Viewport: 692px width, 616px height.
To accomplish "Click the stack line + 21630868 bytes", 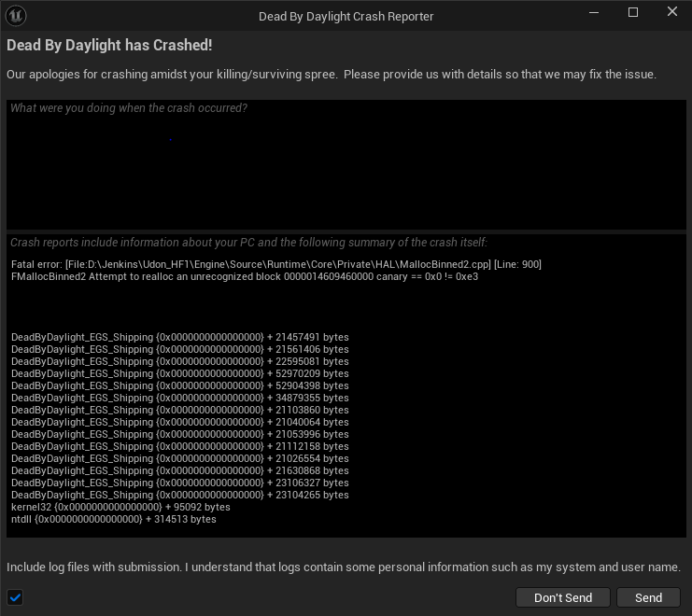I will 179,470.
